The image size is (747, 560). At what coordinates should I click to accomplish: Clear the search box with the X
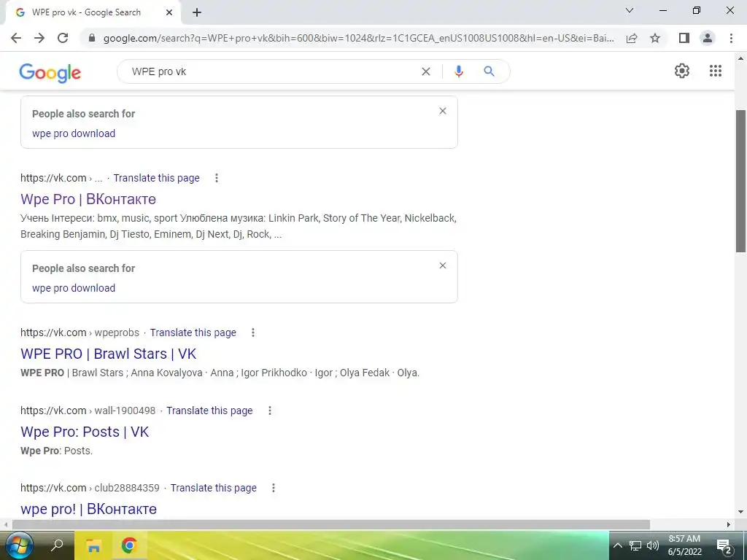[426, 71]
